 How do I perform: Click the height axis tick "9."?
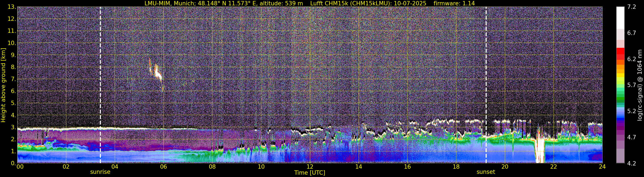coord(13,55)
